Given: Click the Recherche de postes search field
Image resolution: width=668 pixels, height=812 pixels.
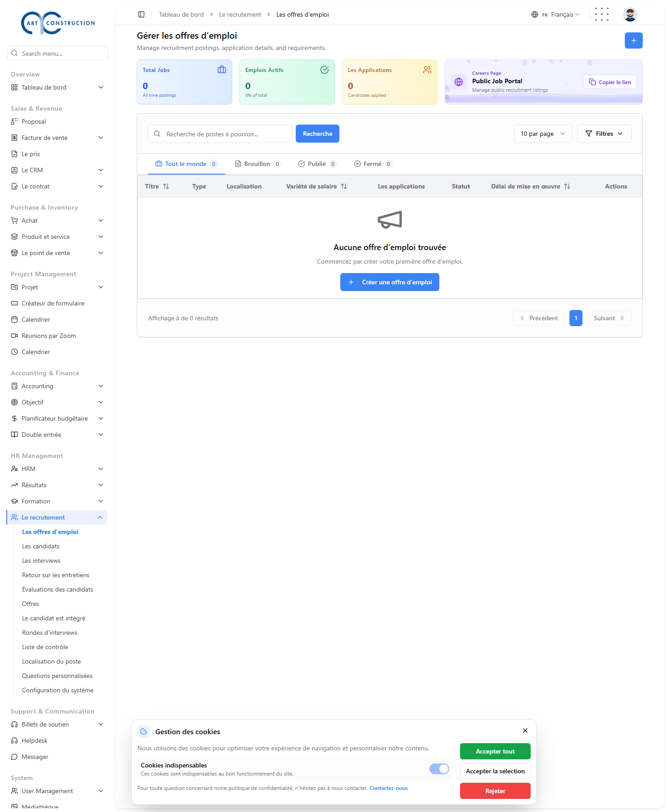Looking at the screenshot, I should [x=220, y=134].
